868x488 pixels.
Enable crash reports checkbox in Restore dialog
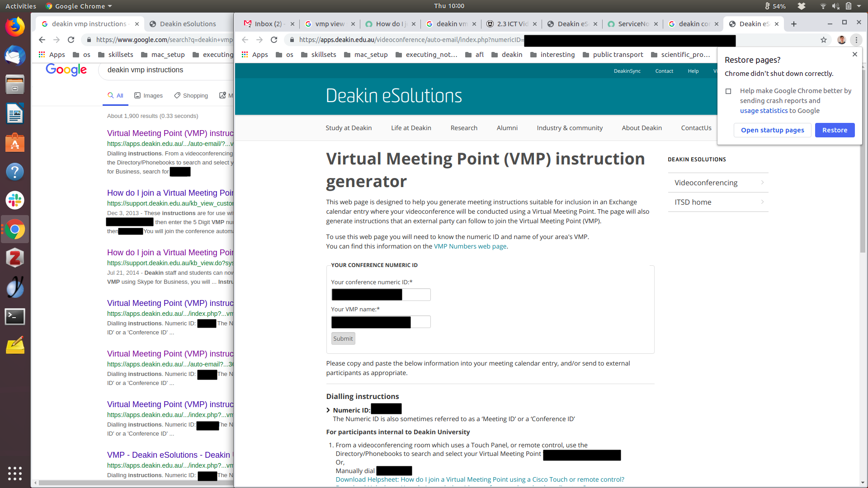tap(728, 91)
